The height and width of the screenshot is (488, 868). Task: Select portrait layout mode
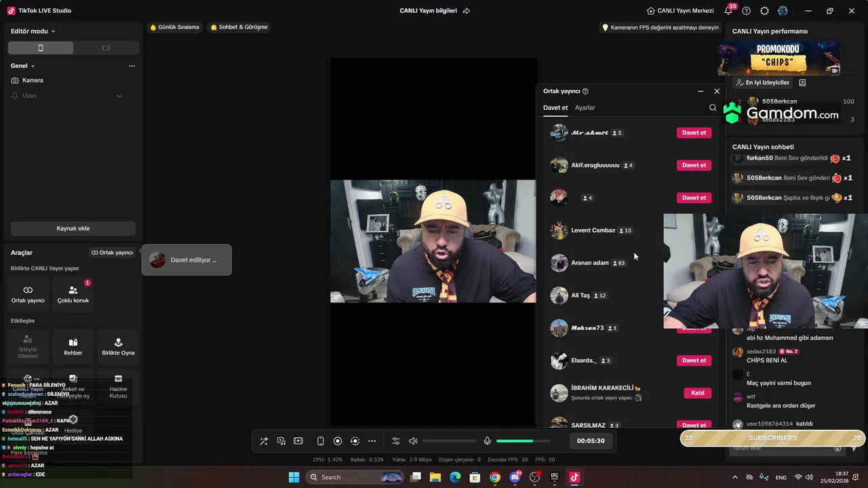point(41,48)
